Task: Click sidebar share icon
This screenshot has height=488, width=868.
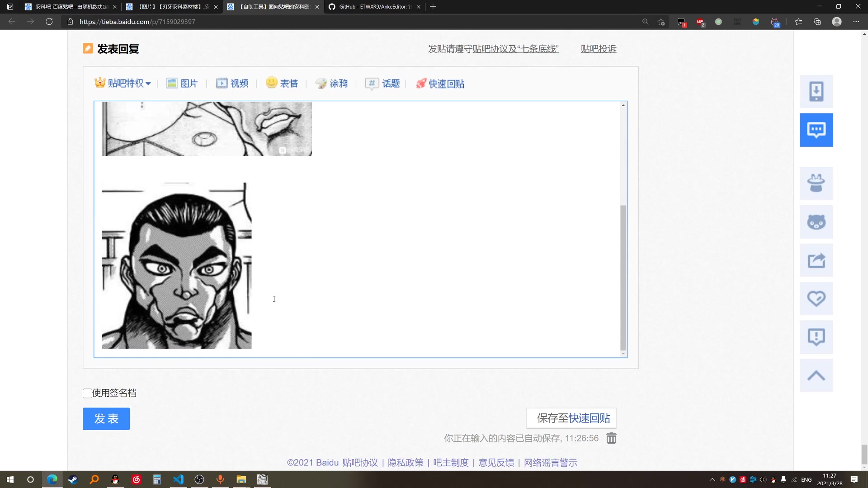Action: (816, 260)
